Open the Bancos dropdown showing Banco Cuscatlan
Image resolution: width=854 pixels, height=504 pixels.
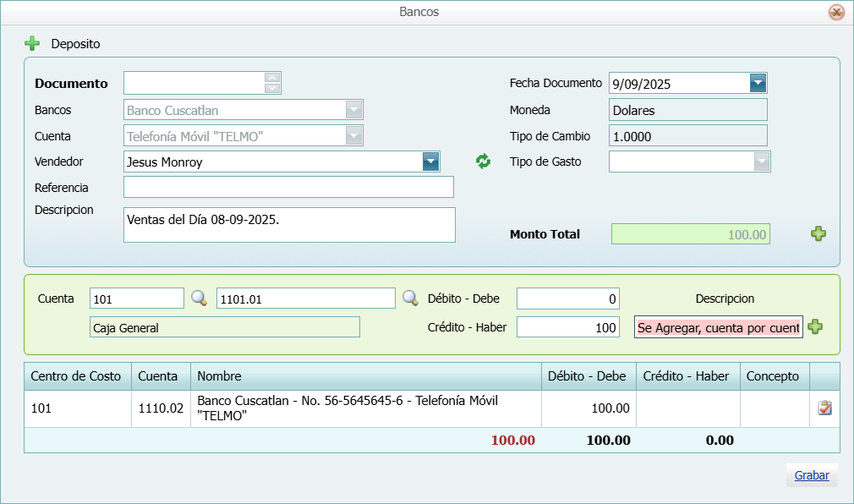click(x=353, y=110)
